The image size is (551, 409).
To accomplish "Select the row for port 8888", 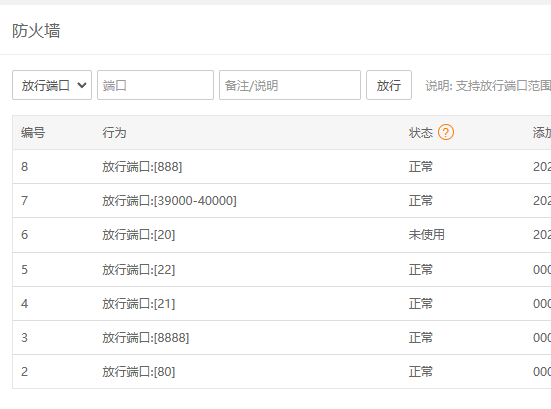I will (282, 338).
